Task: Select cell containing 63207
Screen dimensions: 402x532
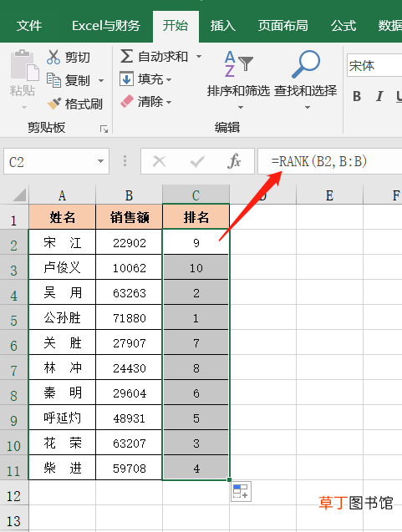Action: [x=129, y=443]
